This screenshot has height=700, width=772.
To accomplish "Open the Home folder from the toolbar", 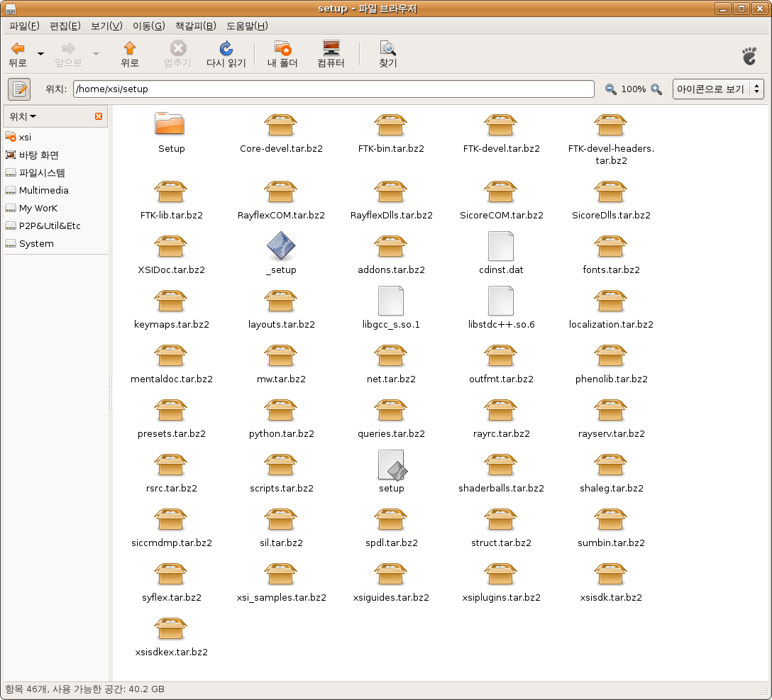I will coord(282,49).
